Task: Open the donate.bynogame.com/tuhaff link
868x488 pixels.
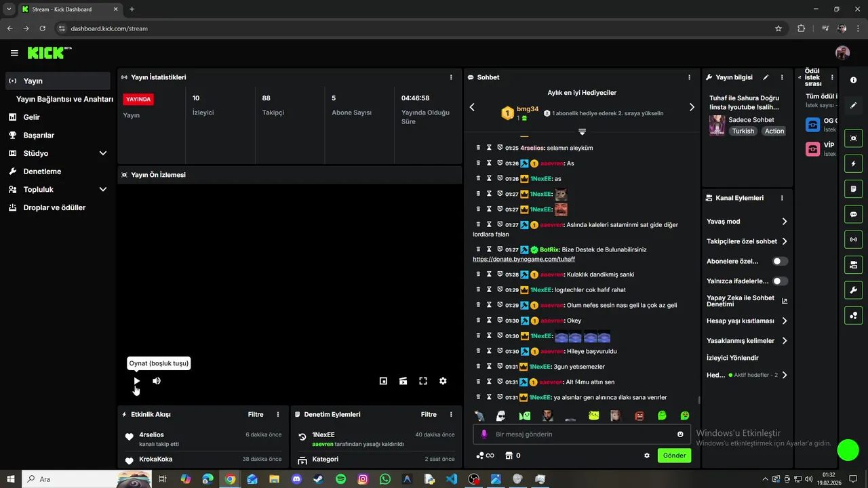Action: click(x=524, y=259)
